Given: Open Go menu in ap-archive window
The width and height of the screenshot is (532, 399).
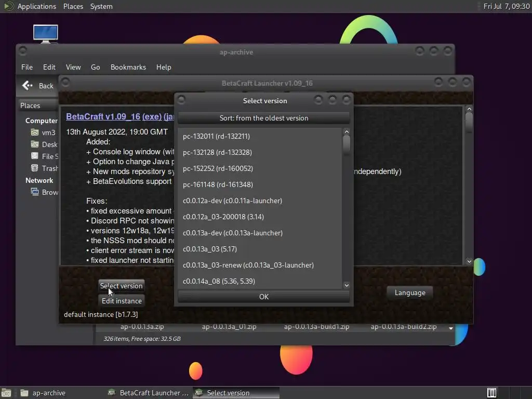Looking at the screenshot, I should [x=96, y=67].
